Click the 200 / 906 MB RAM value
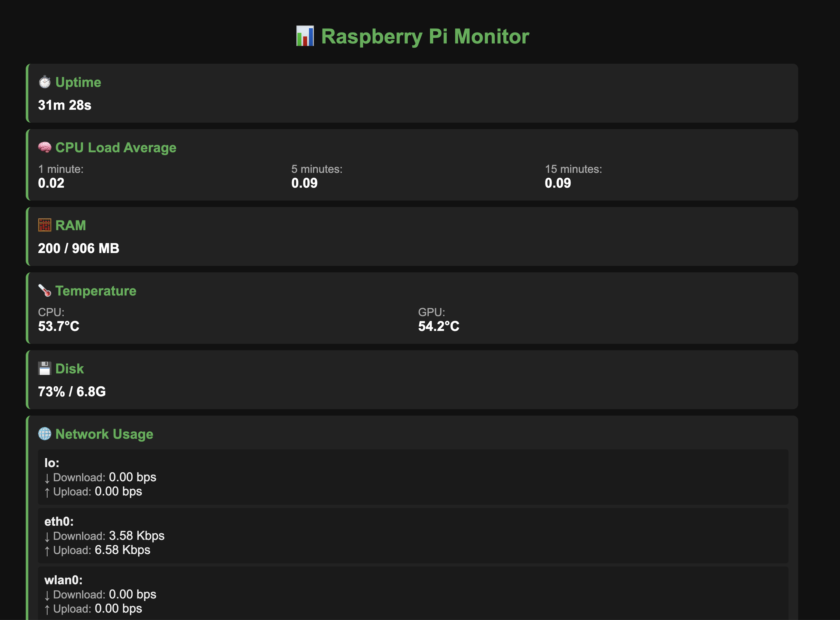The height and width of the screenshot is (620, 840). 79,248
